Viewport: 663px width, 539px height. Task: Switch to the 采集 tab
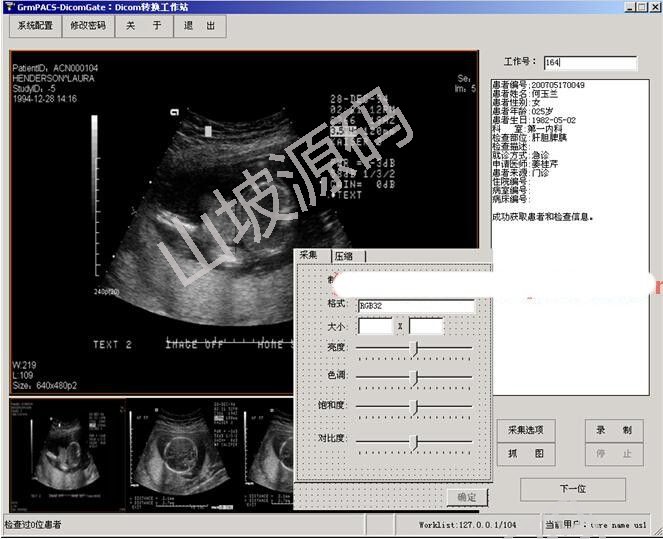[x=309, y=256]
